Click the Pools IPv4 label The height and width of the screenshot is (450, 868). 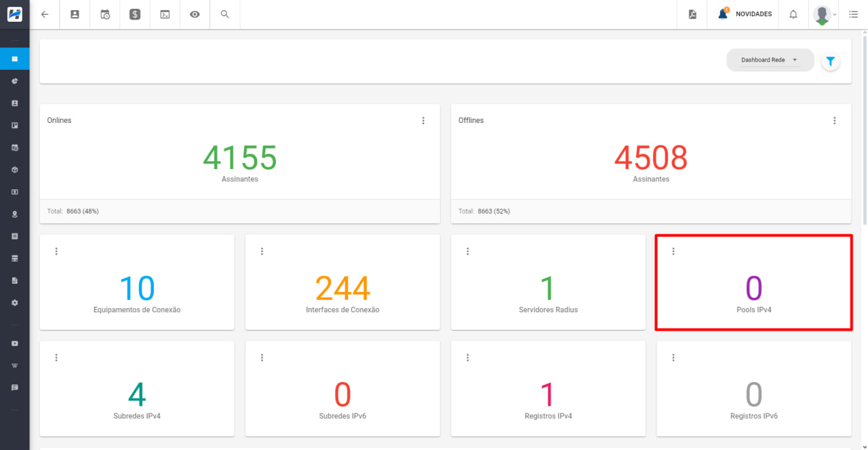click(x=754, y=310)
